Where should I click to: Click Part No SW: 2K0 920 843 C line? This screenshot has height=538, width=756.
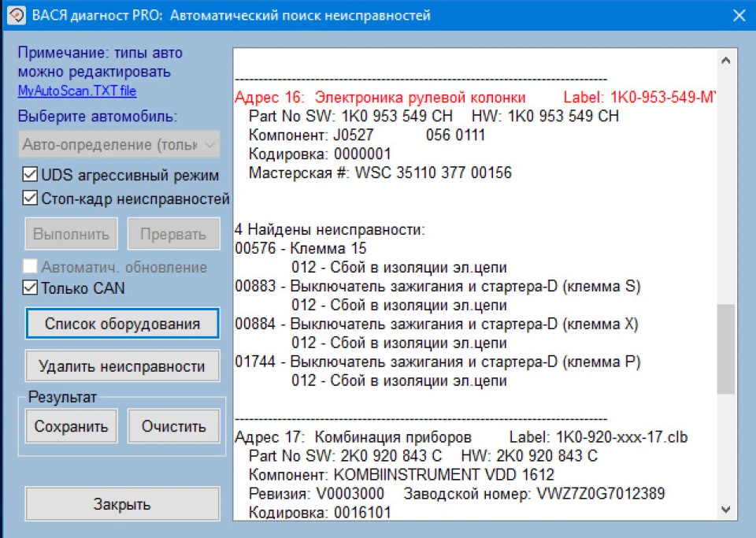click(x=423, y=455)
